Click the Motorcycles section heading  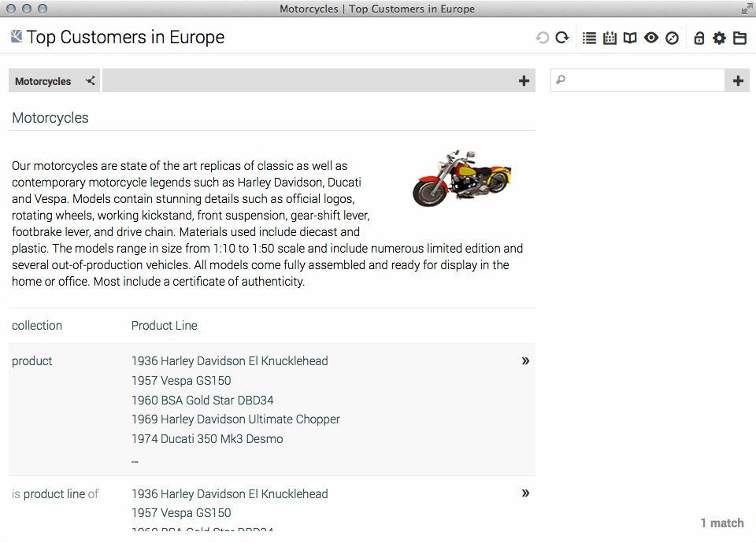point(50,118)
